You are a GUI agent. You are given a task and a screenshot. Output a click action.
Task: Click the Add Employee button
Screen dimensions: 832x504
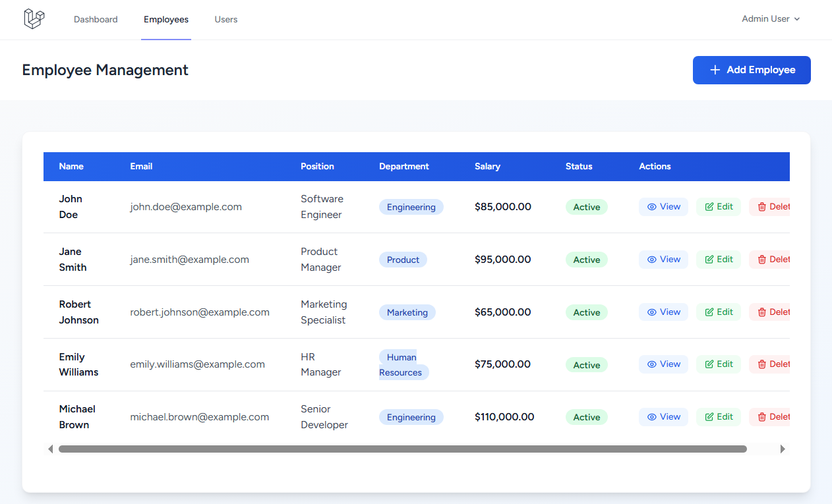pos(752,70)
